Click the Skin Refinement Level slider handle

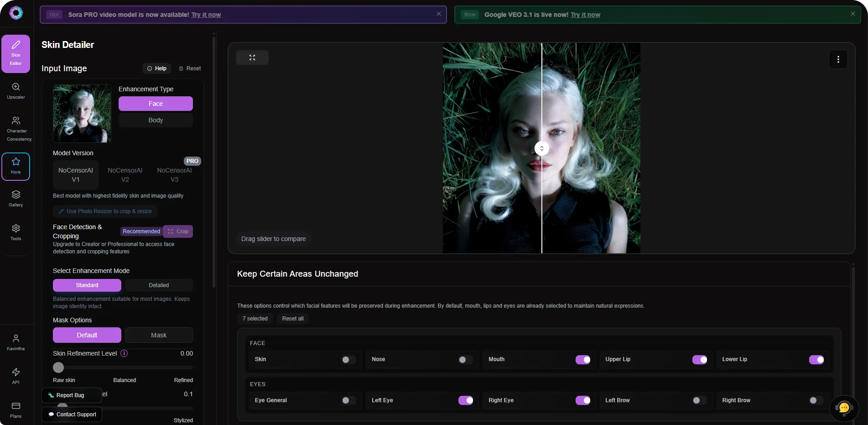pos(58,367)
